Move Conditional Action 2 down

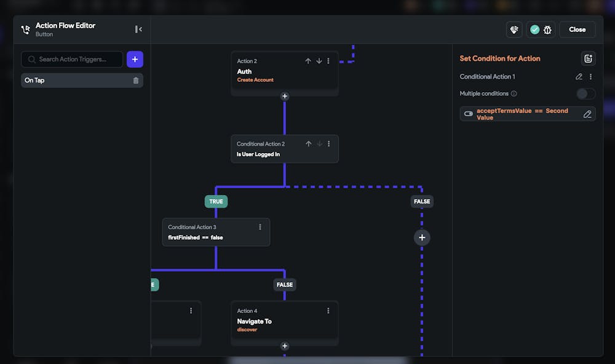tap(320, 144)
